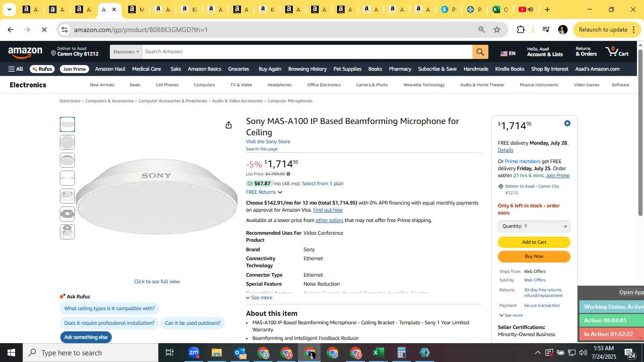Open Zoom from the taskbar

(x=194, y=353)
